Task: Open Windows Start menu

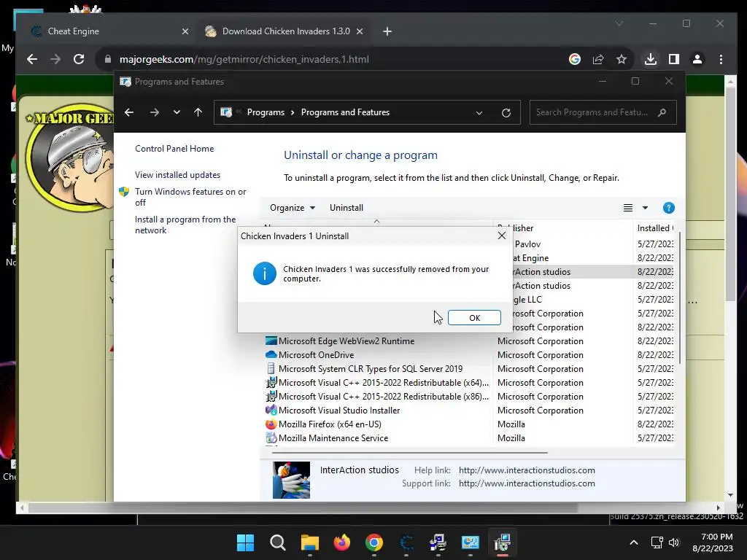Action: coord(245,542)
